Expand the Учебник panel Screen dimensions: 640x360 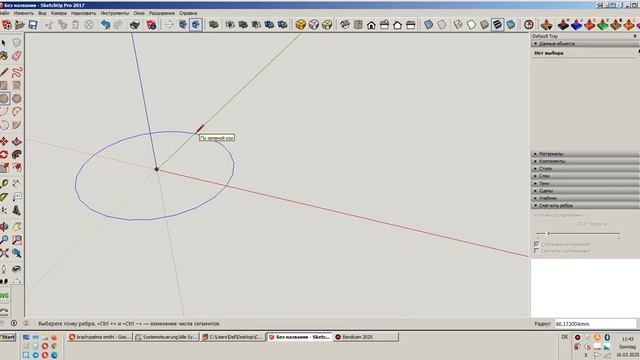[585, 198]
